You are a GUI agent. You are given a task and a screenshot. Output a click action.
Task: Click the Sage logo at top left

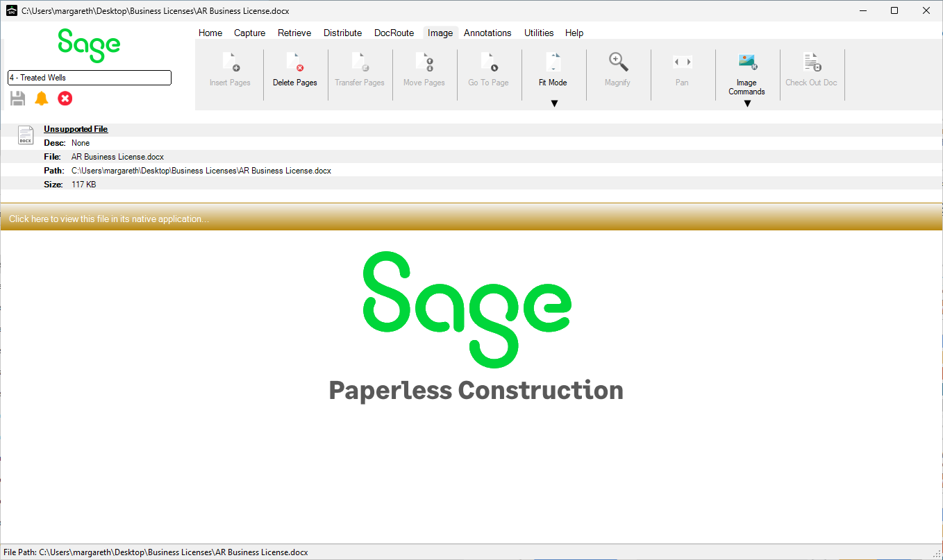(x=89, y=46)
